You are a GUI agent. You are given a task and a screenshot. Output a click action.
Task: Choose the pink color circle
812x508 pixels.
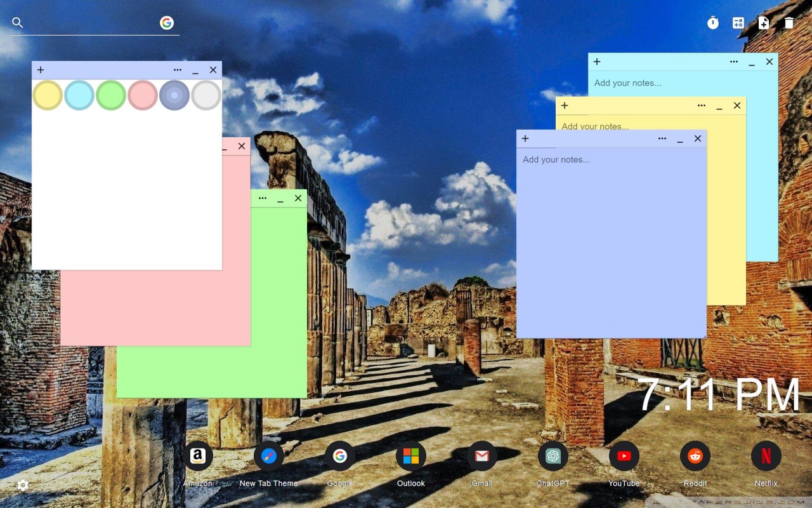pos(143,95)
